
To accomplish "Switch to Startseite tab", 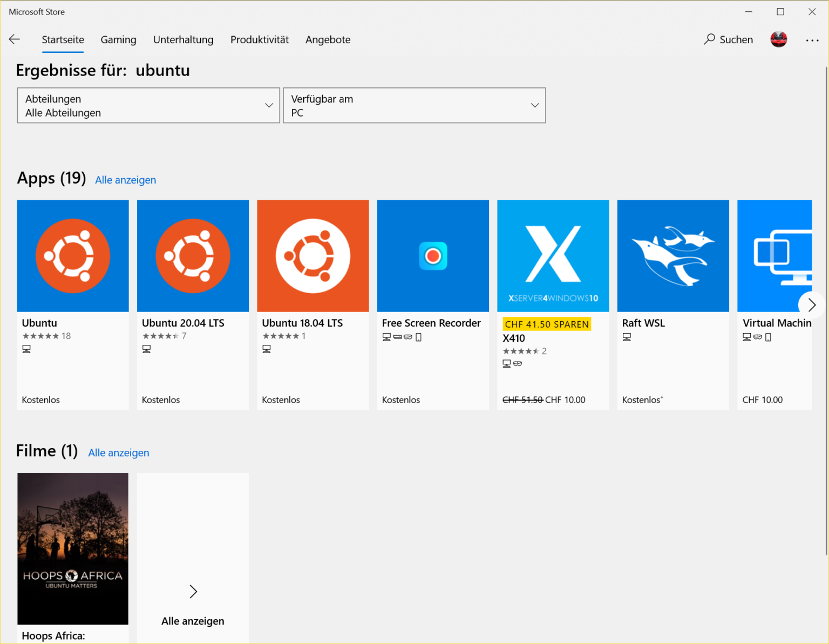I will [63, 39].
